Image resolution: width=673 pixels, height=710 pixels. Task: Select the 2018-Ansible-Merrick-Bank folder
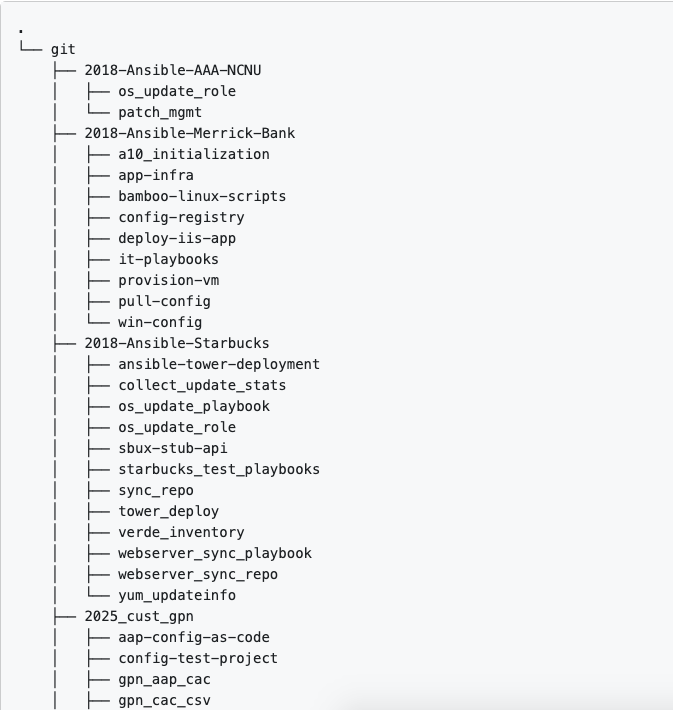coord(189,133)
